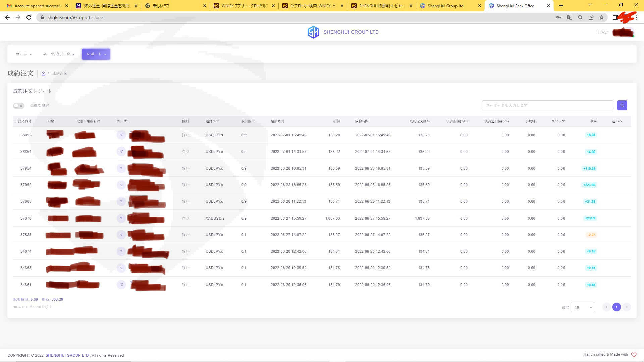Open the rows-per-page dropdown showing 10
The height and width of the screenshot is (362, 644).
(x=583, y=307)
